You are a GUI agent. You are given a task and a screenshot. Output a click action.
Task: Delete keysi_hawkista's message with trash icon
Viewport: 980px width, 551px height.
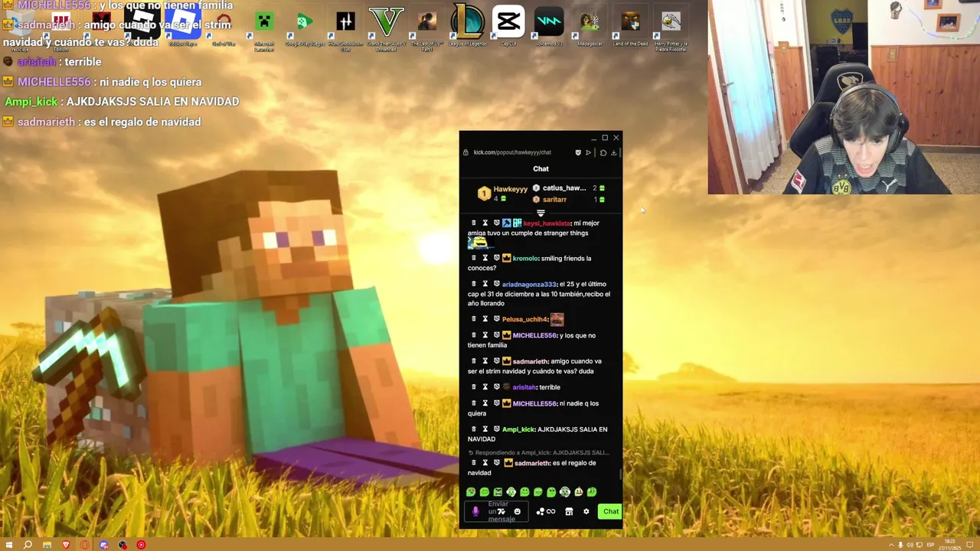tap(473, 223)
